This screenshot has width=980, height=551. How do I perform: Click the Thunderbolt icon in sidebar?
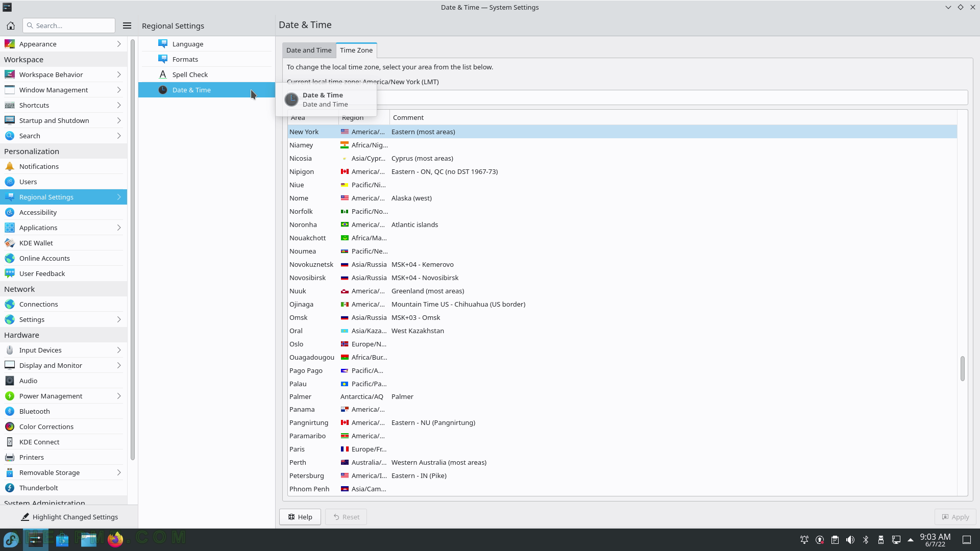[x=10, y=488]
